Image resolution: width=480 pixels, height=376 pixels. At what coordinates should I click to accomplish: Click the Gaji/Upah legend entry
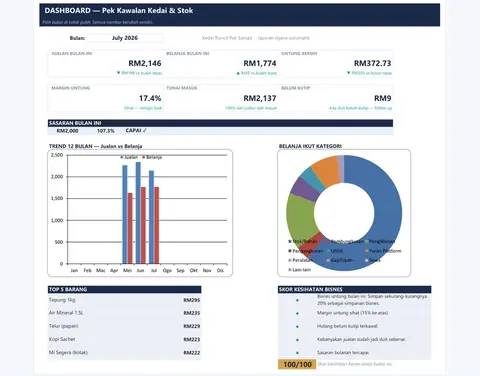pyautogui.click(x=340, y=260)
